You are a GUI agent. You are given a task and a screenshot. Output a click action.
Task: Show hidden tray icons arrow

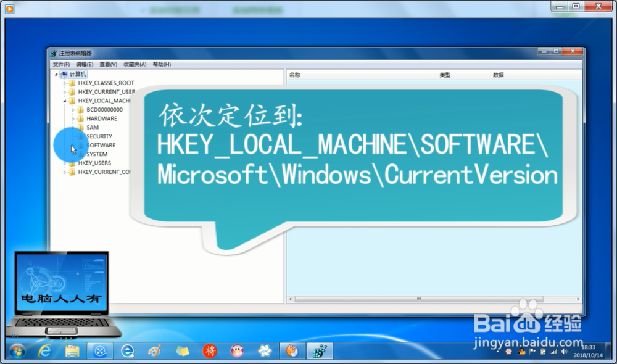point(498,352)
